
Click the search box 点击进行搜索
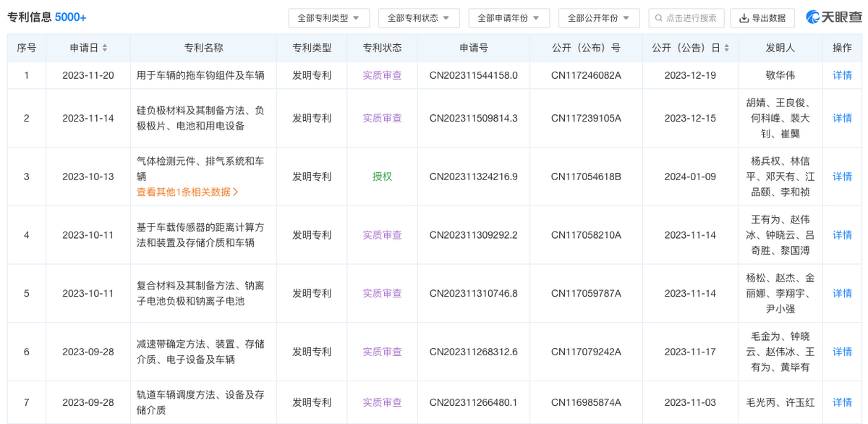pyautogui.click(x=686, y=18)
